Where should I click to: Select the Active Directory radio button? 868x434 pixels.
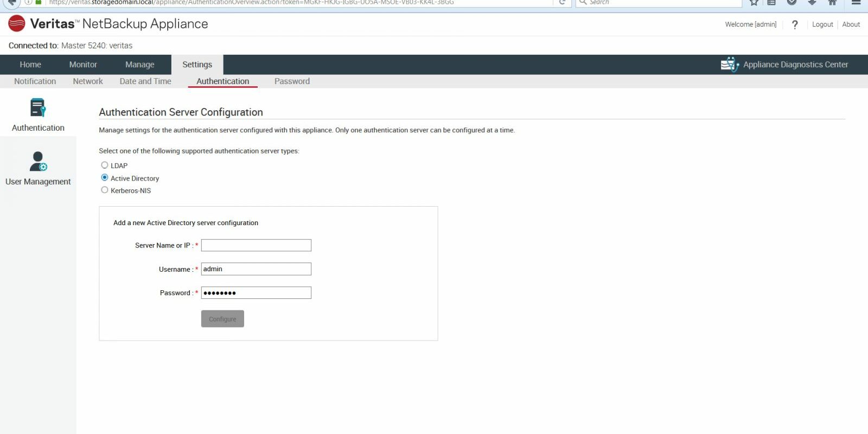pyautogui.click(x=105, y=177)
